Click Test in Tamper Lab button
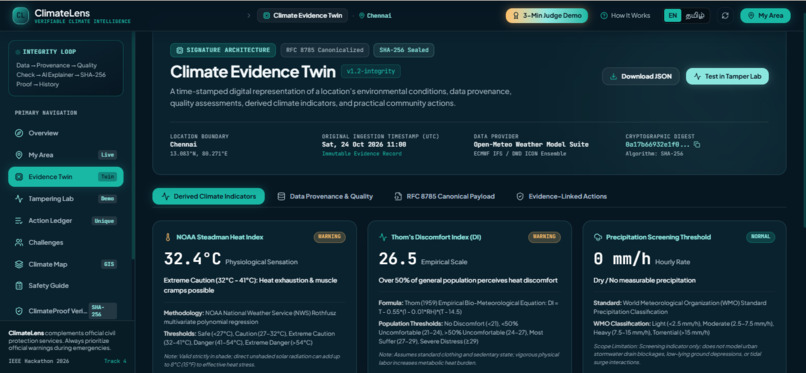Screen dimensions: 806x373 click(x=727, y=76)
